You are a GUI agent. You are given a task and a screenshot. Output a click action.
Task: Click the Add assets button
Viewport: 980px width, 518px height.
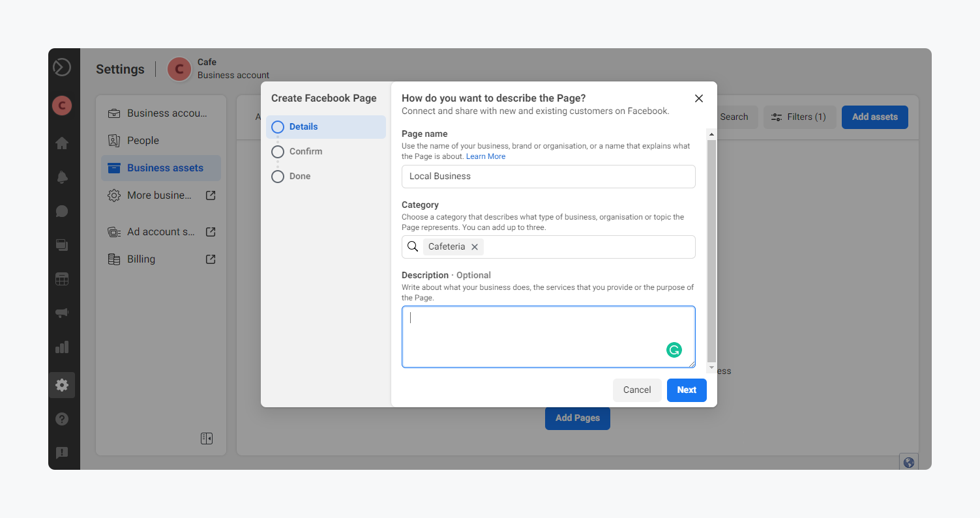click(x=875, y=117)
